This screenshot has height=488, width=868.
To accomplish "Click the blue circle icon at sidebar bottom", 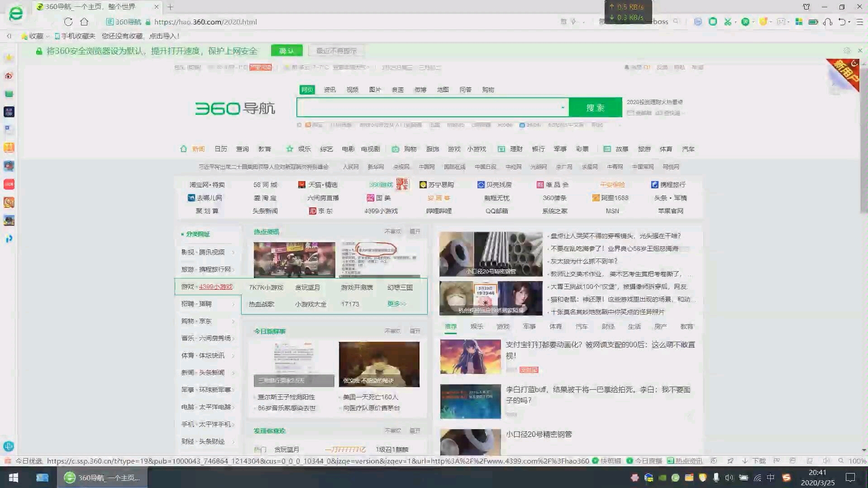I will [x=9, y=446].
